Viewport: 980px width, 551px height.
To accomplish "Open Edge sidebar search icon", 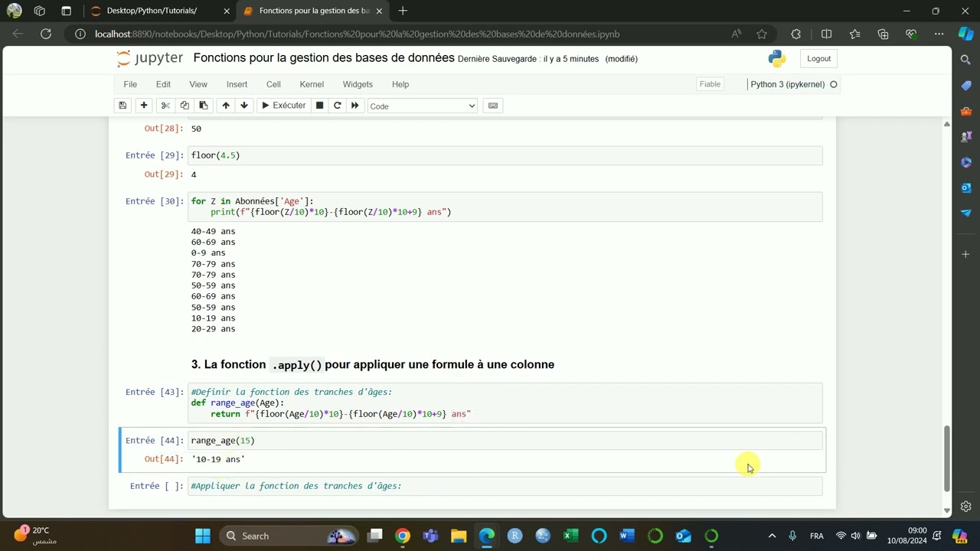I will coord(966,60).
